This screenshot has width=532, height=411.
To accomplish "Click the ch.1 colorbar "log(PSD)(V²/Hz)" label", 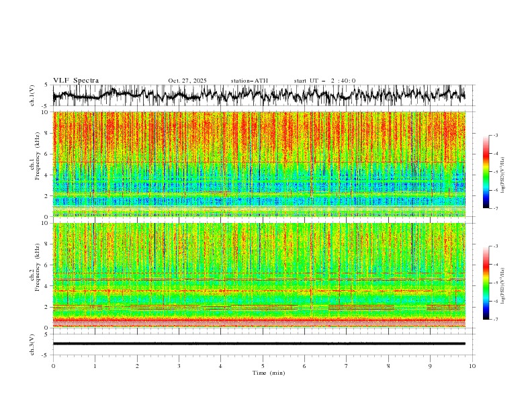I will coord(502,175).
